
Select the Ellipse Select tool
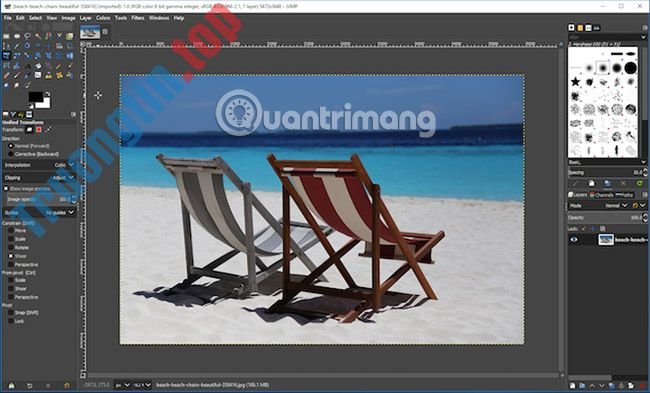[17, 36]
